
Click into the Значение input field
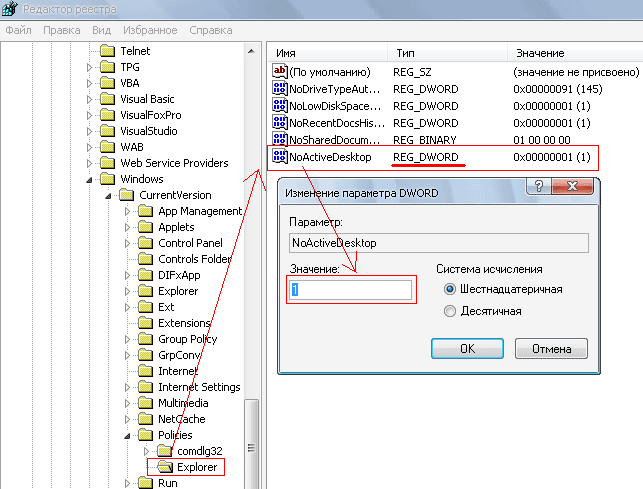click(x=351, y=290)
